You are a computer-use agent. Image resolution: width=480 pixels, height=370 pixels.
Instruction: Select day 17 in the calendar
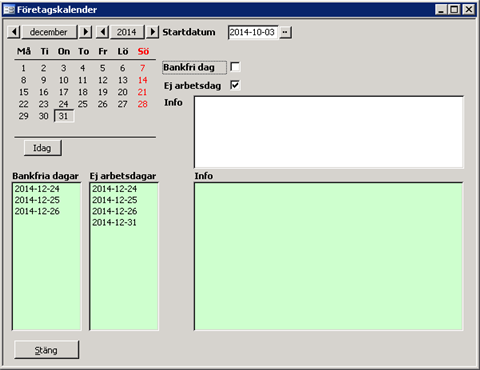tap(63, 92)
